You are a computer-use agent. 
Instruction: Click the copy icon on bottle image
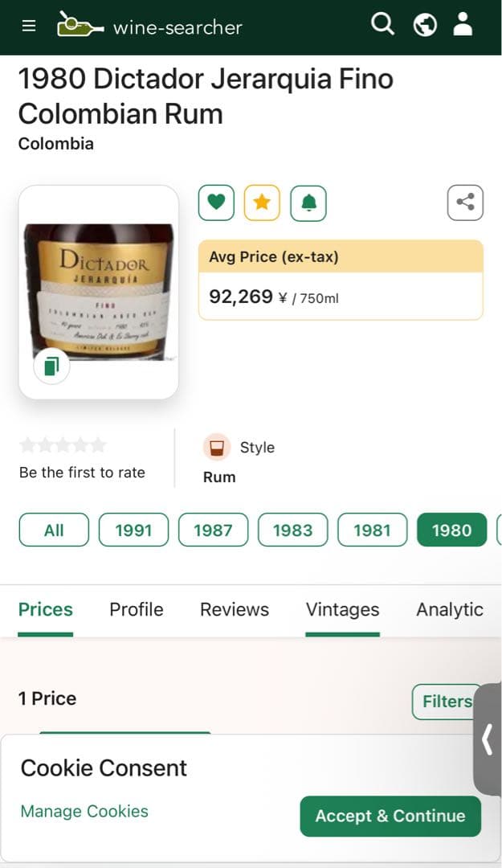coord(51,366)
